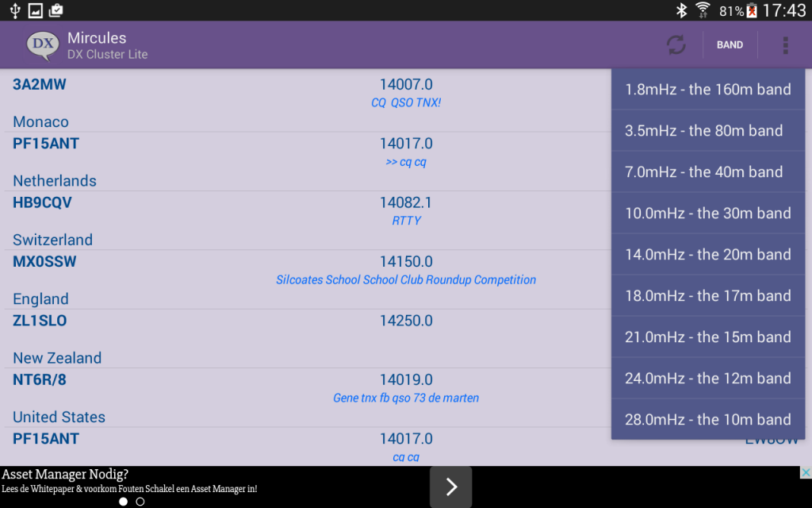Tap the frequency 14019.0
Screen dimensions: 812x508
(406, 380)
